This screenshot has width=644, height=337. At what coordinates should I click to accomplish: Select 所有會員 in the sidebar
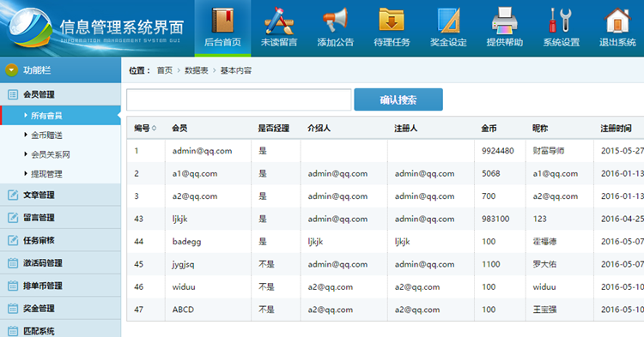pos(60,116)
